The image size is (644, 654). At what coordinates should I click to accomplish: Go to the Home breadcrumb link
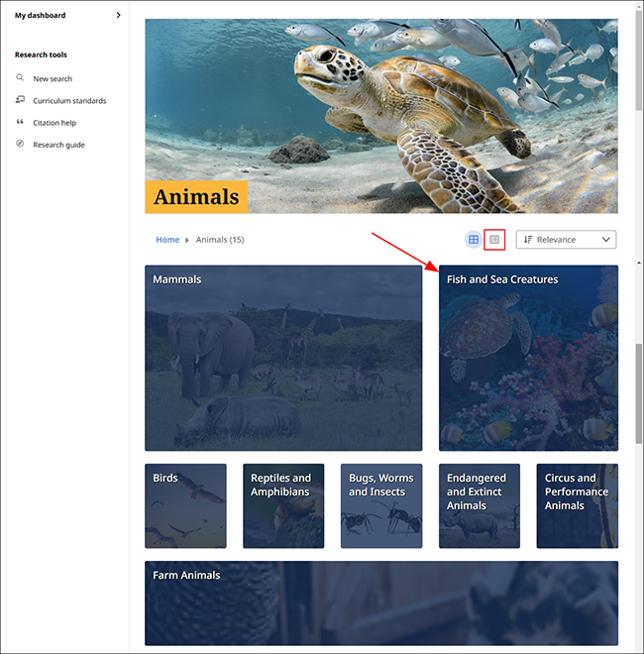coord(167,240)
